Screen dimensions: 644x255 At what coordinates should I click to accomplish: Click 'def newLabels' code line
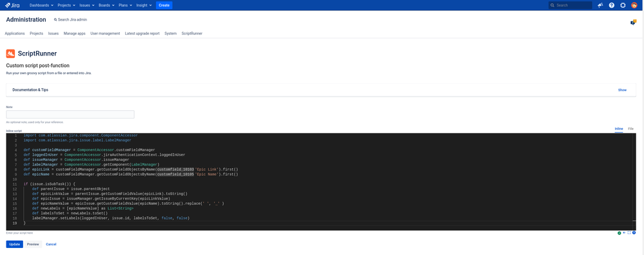[83, 208]
